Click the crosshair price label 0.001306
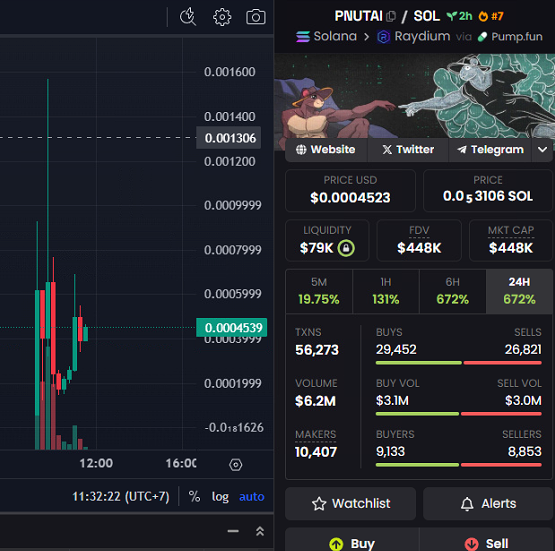 coord(229,138)
